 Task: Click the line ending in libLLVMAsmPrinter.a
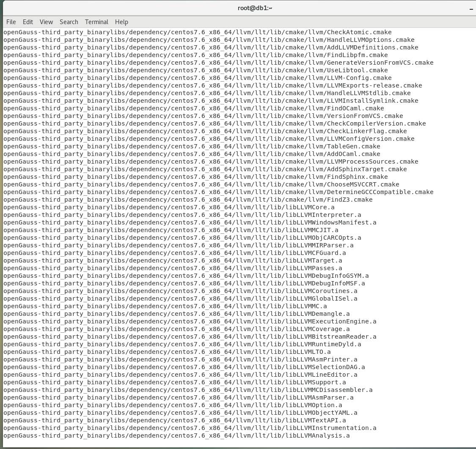(180, 359)
